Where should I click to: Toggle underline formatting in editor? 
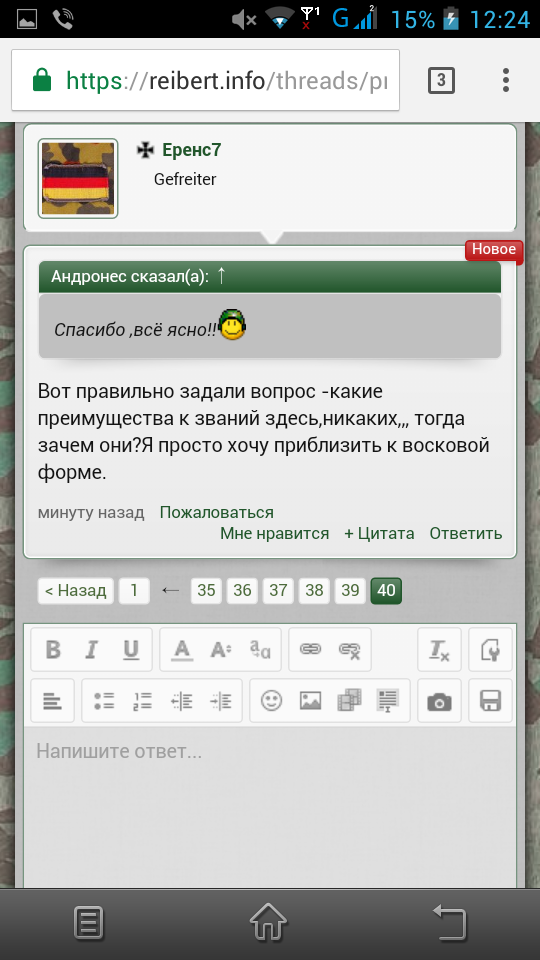[x=131, y=650]
